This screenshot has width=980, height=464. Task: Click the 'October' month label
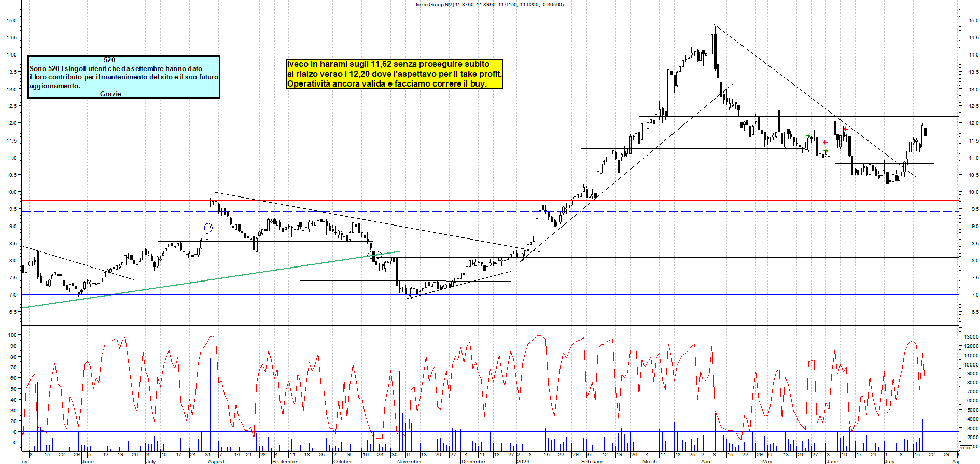coord(342,461)
